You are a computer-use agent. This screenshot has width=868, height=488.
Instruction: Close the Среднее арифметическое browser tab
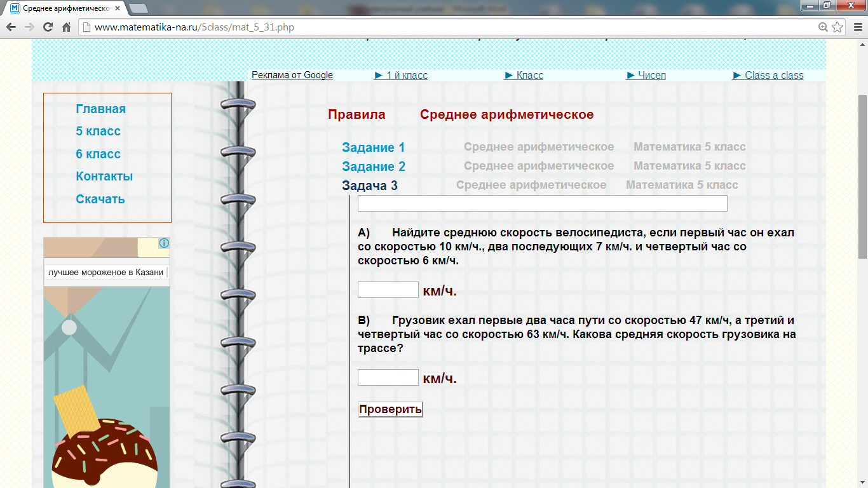coord(118,9)
